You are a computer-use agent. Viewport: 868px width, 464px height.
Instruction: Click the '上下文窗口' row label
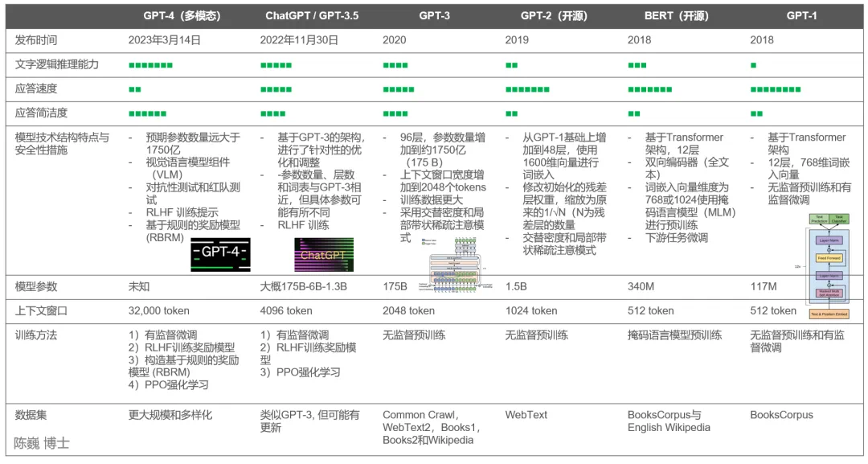[41, 310]
